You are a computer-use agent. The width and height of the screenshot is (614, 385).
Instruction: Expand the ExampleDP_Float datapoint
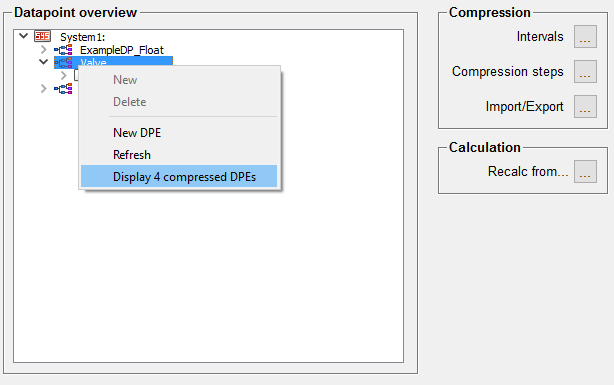(x=43, y=50)
